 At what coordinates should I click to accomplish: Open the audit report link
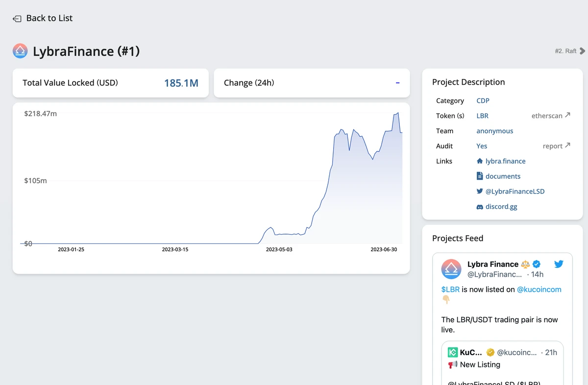553,146
